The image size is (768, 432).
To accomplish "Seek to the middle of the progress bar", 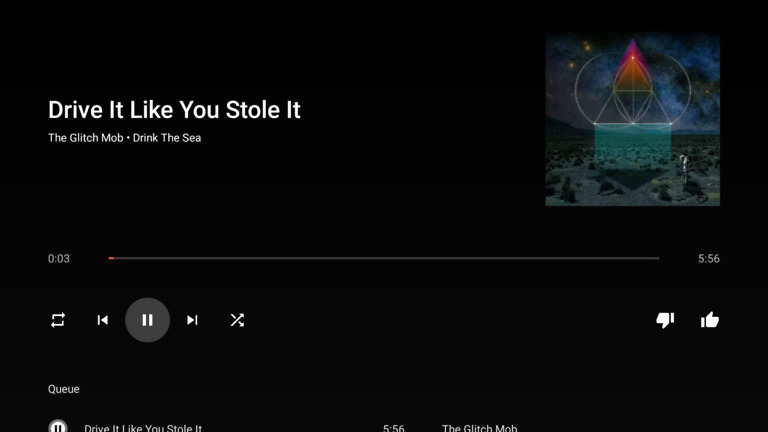I will [x=384, y=258].
